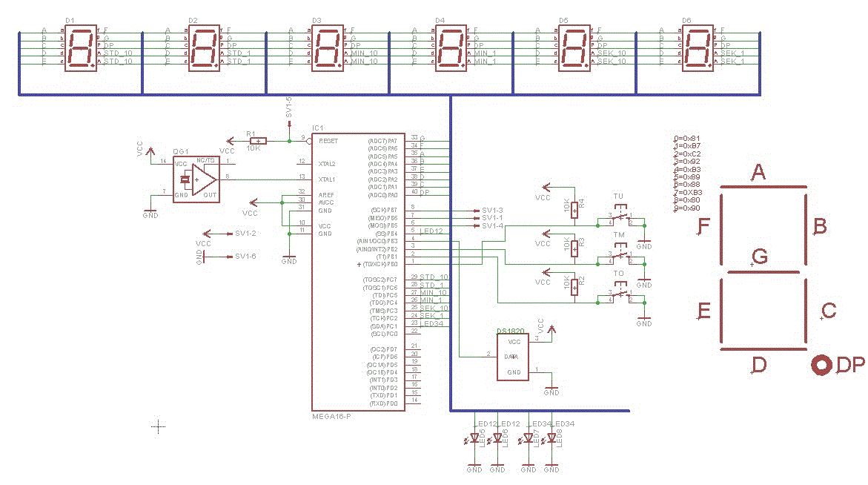
Task: Select resistor R3 beside the TM switch
Action: pyautogui.click(x=574, y=248)
